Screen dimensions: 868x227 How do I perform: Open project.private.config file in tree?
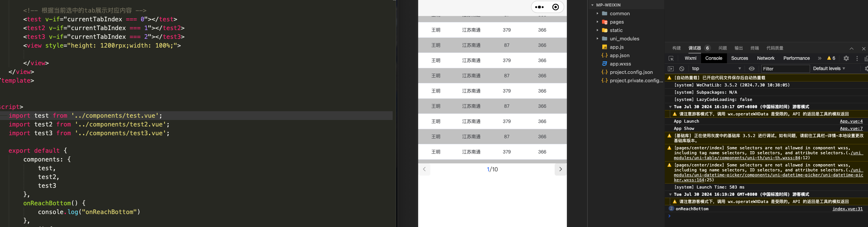point(636,80)
